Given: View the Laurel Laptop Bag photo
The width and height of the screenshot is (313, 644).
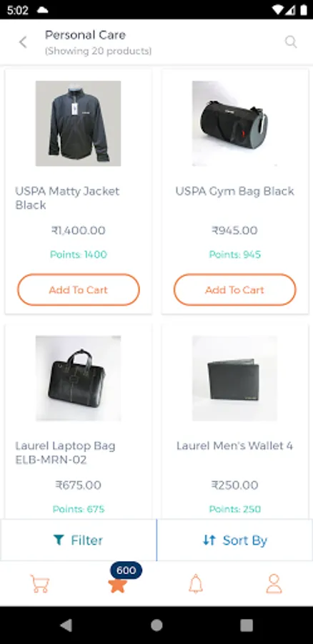Looking at the screenshot, I should [79, 379].
